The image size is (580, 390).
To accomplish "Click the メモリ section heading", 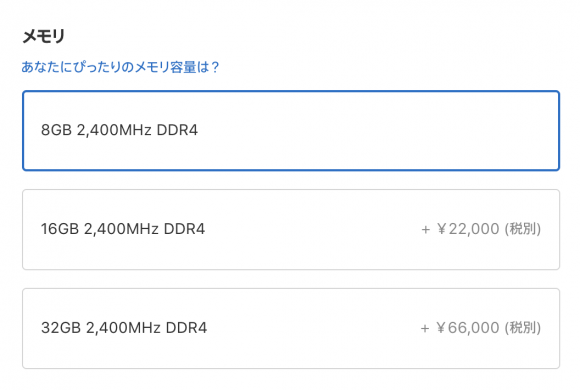I will click(x=43, y=36).
